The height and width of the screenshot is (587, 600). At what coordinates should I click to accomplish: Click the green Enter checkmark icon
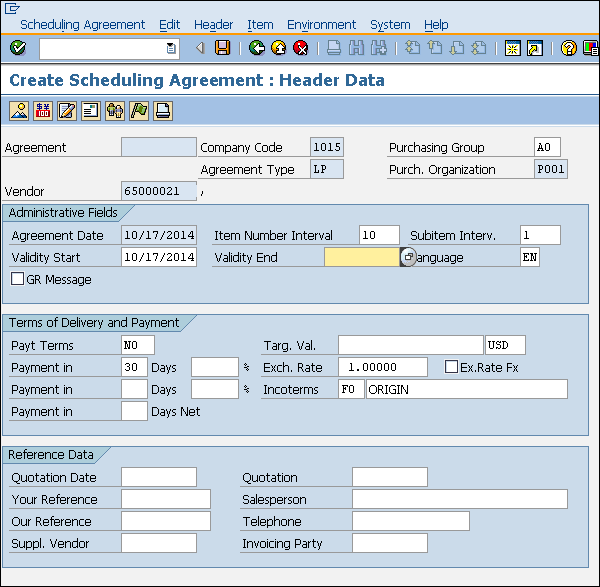[17, 48]
